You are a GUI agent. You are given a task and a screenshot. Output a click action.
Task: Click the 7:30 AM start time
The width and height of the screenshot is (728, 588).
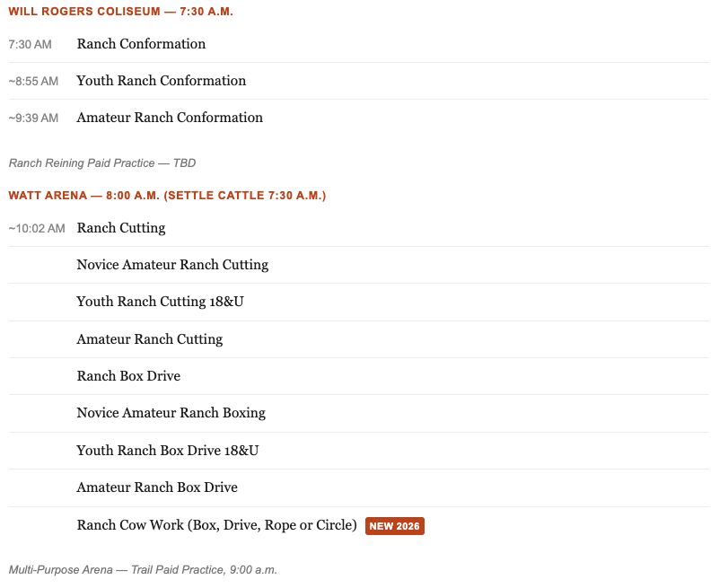[31, 45]
